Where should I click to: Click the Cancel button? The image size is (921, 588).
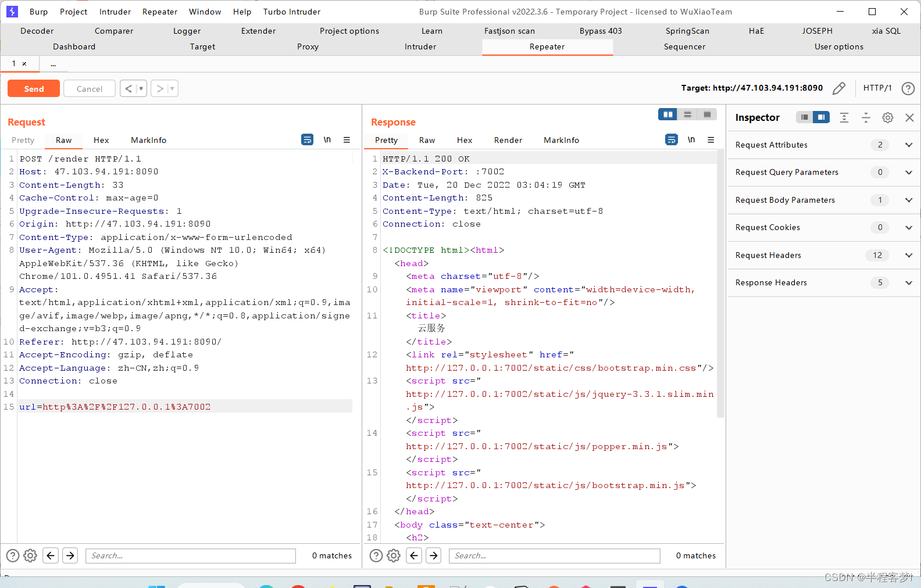[x=90, y=88]
